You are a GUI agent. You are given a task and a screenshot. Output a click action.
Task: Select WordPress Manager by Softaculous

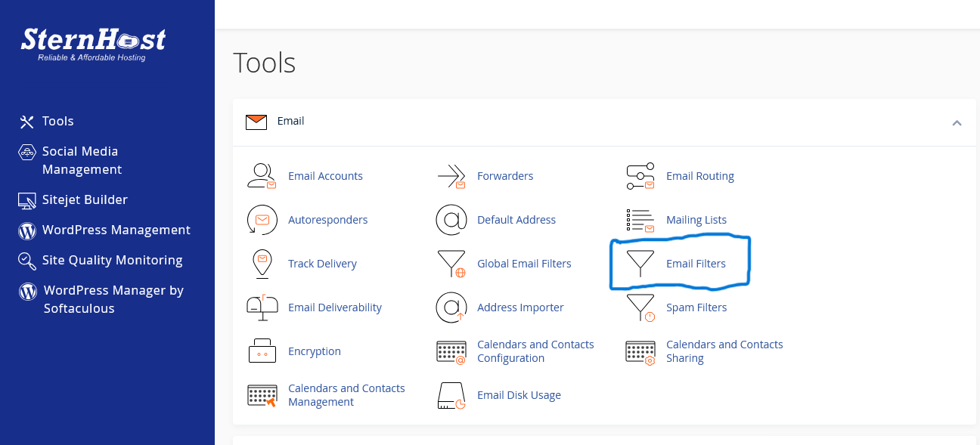click(113, 299)
